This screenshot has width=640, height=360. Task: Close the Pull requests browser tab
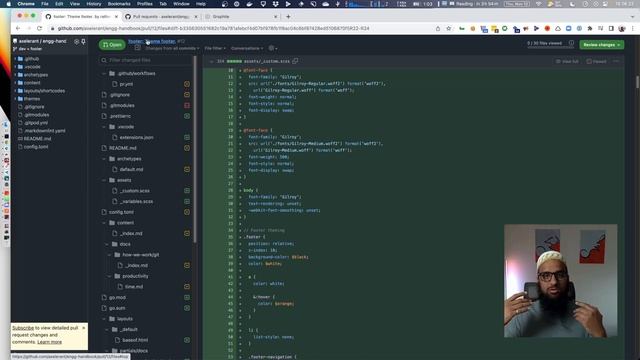(196, 17)
